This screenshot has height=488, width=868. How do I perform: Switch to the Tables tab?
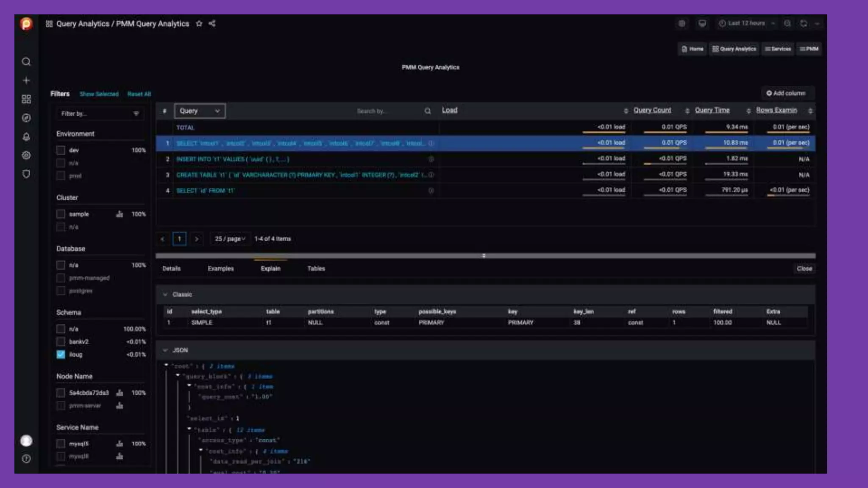(316, 269)
